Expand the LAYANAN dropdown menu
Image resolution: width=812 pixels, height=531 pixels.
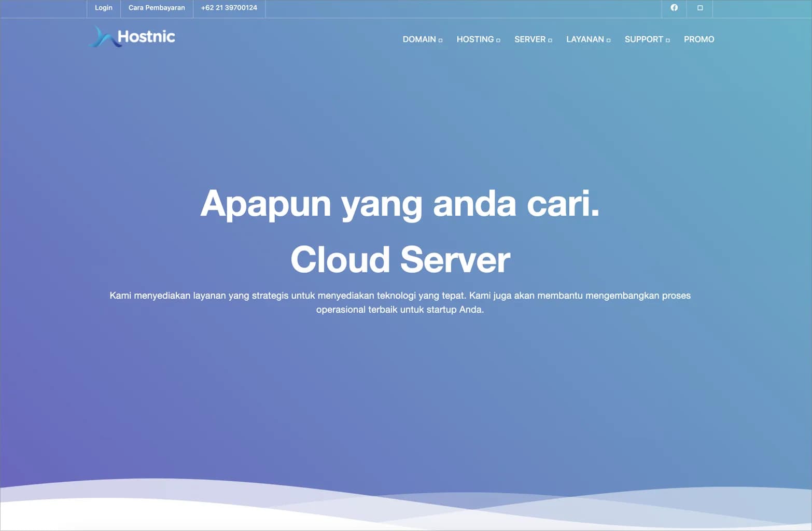[x=609, y=39]
